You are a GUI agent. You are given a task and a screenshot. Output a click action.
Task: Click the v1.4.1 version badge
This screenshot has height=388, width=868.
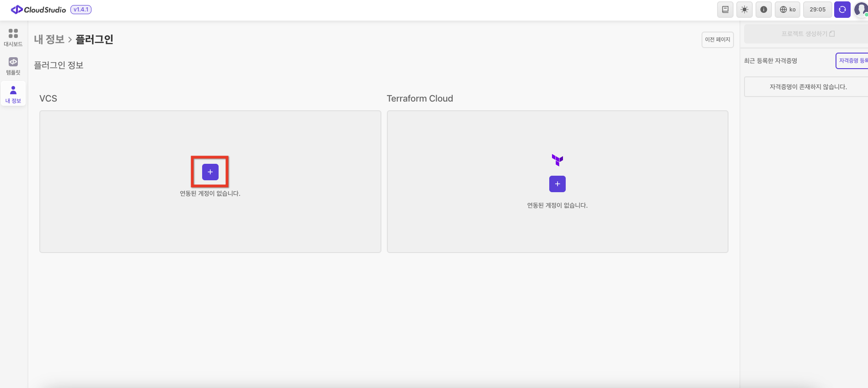coord(81,10)
